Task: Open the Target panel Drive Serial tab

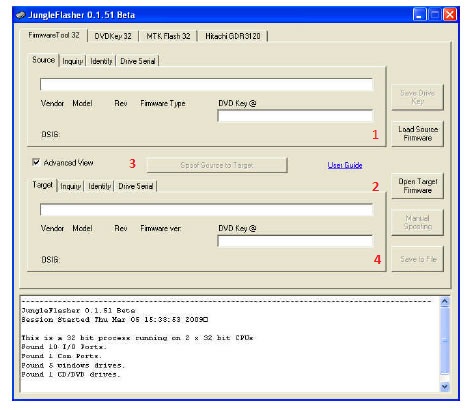Action: click(x=136, y=186)
